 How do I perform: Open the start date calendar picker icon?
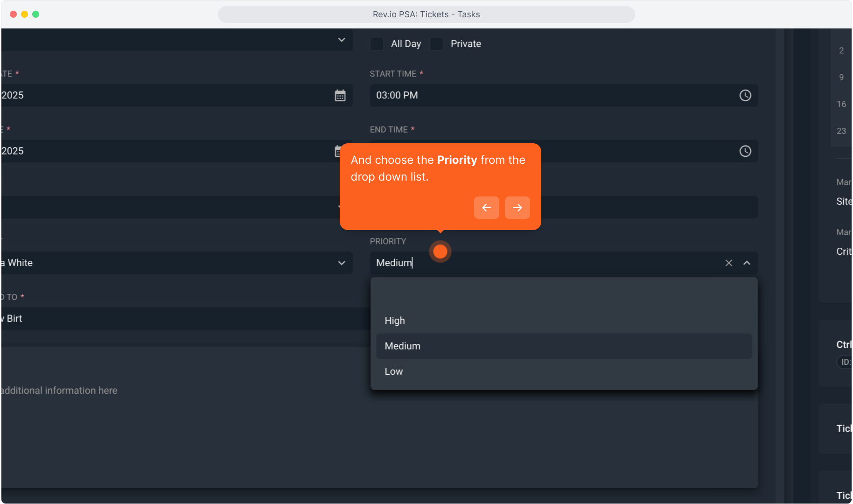click(x=340, y=96)
